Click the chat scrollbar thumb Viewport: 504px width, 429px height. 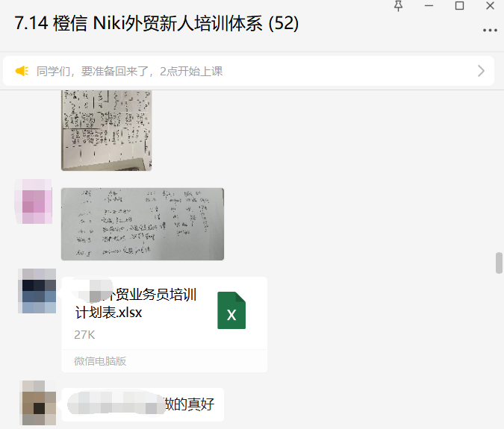click(x=499, y=263)
